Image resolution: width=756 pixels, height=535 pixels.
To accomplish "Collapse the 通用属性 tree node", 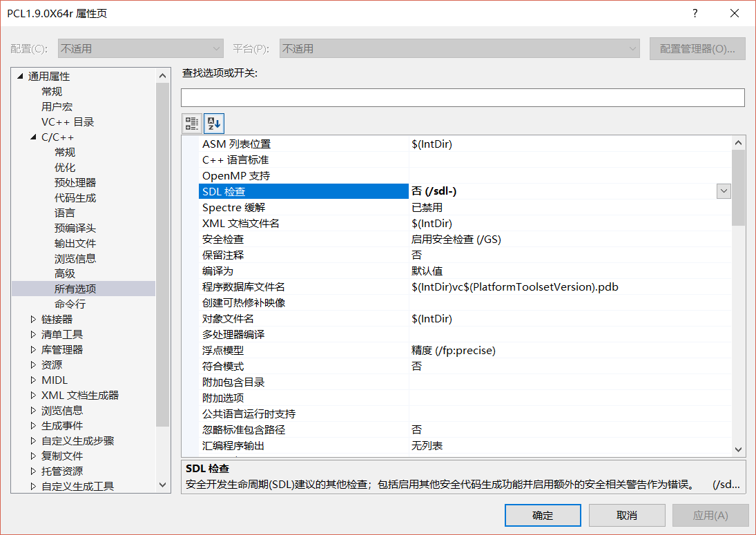I will pyautogui.click(x=20, y=76).
